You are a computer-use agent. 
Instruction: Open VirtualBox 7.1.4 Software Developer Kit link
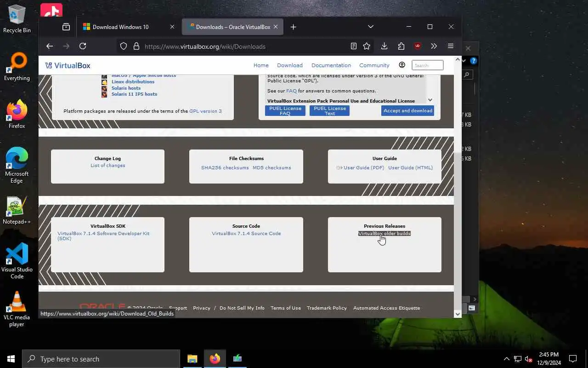pos(103,236)
